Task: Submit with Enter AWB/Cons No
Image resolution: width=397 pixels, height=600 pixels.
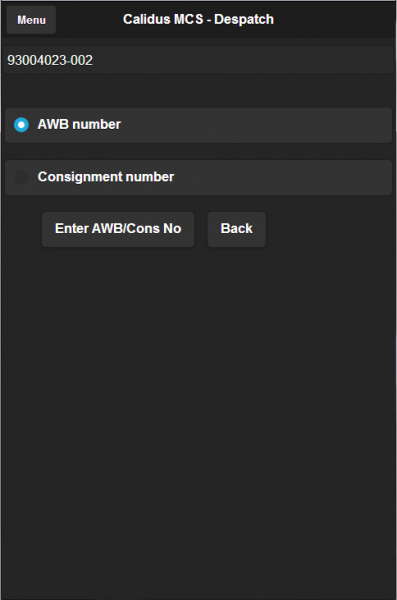Action: click(118, 229)
